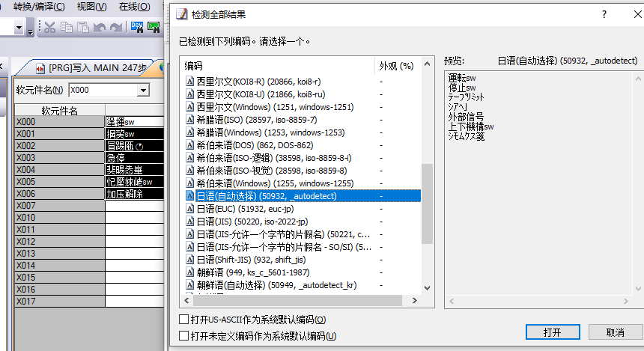Click the Dev device search icon

[x=138, y=28]
